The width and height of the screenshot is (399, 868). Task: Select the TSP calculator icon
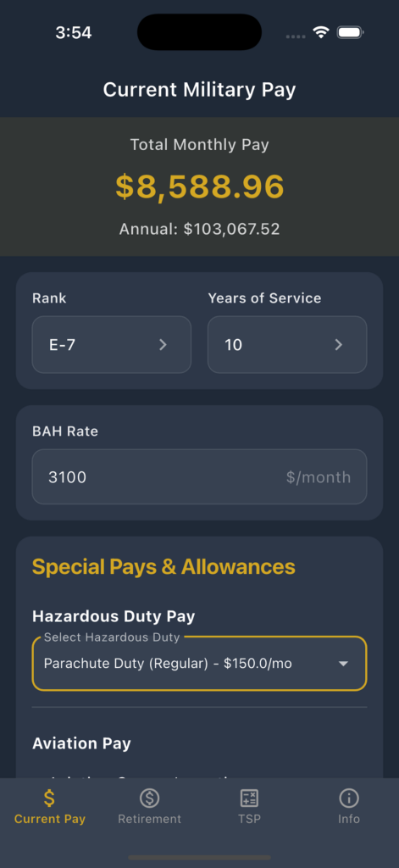click(x=249, y=798)
